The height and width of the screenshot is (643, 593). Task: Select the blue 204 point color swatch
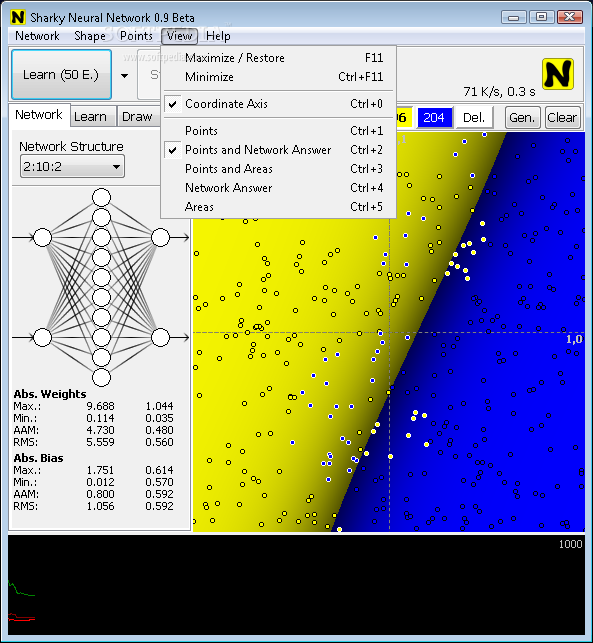click(x=434, y=118)
